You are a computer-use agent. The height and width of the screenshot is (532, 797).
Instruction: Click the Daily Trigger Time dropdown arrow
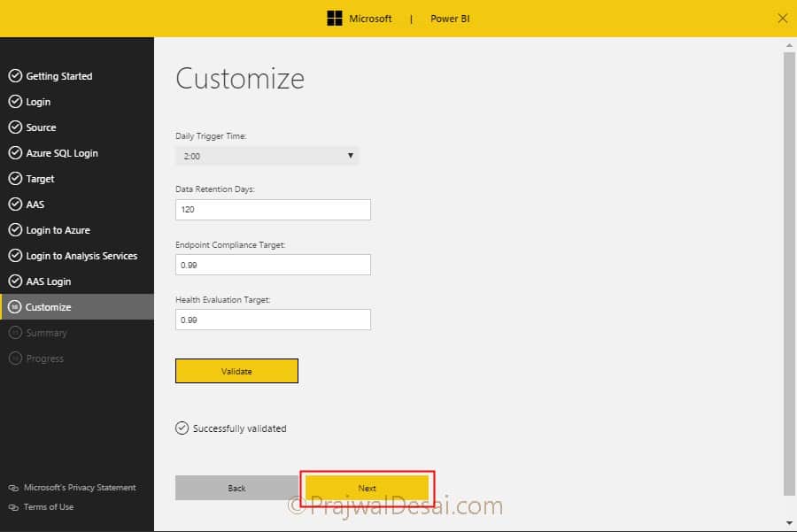pos(350,156)
